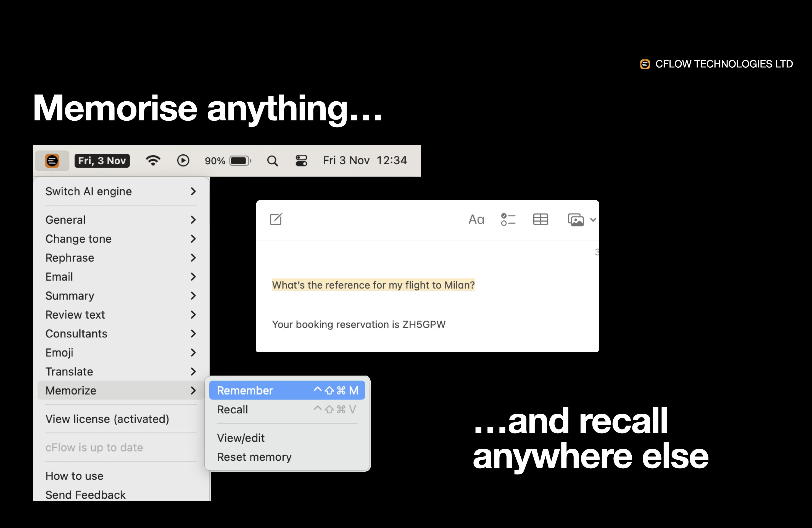The width and height of the screenshot is (812, 528).
Task: Expand the Switch AI engine submenu
Action: (193, 191)
